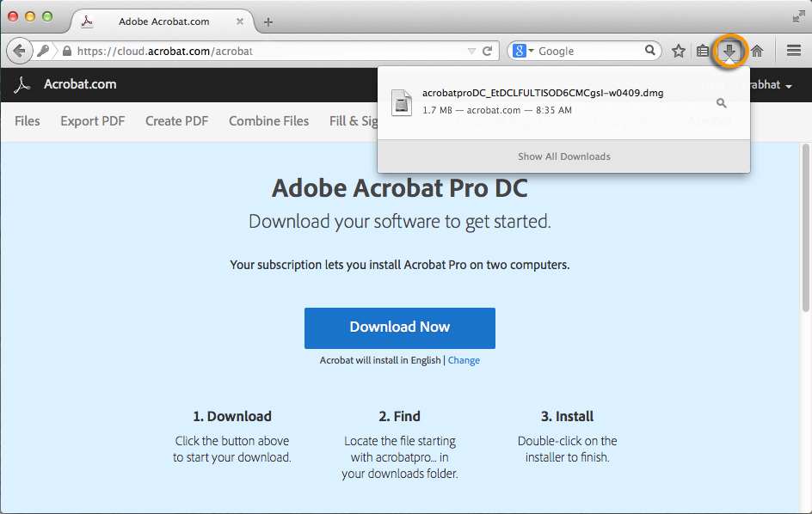The width and height of the screenshot is (812, 514).
Task: Open the URL history dropdown arrow
Action: click(471, 51)
